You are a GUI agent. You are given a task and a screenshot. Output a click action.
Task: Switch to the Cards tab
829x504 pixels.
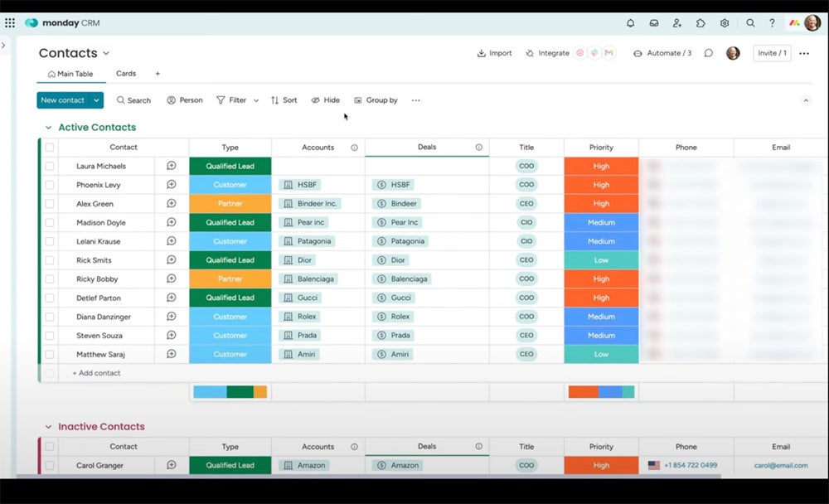point(126,74)
